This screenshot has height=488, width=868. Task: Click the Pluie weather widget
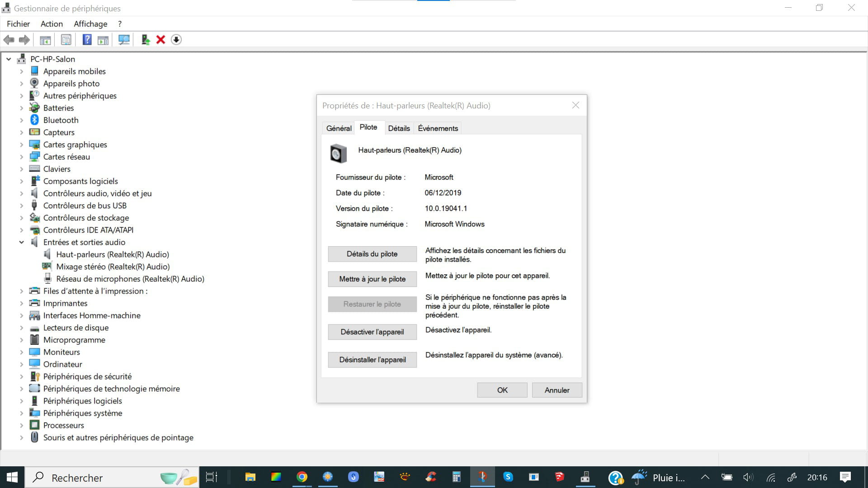coord(658,477)
